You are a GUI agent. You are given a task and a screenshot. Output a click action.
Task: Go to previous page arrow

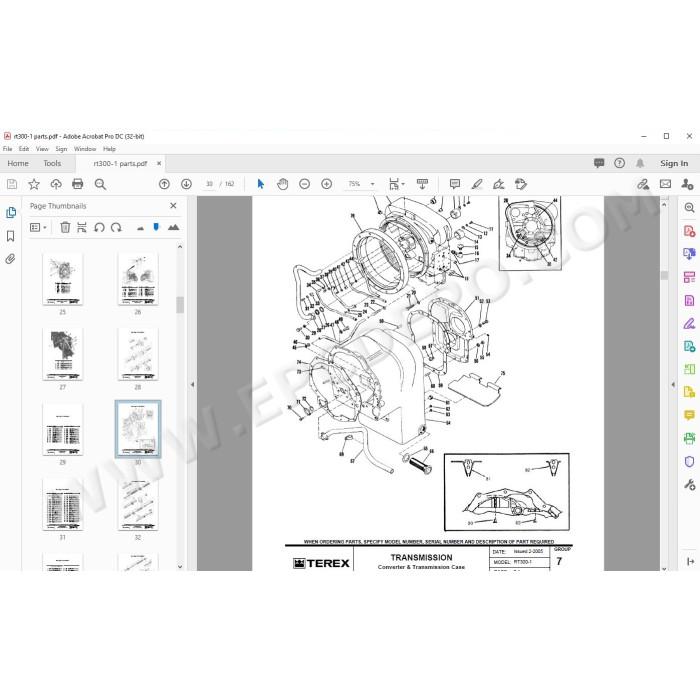(x=164, y=184)
